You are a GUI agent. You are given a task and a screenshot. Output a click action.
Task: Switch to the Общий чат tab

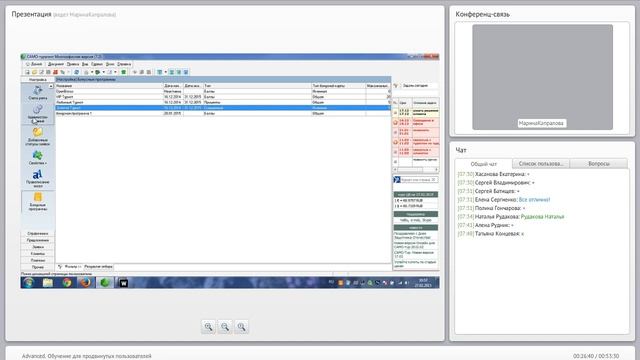coord(484,164)
